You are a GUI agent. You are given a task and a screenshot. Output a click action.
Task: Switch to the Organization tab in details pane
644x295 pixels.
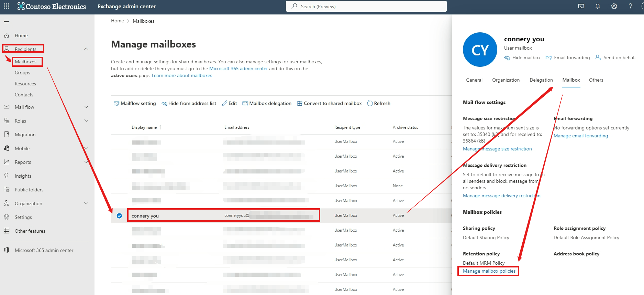tap(506, 80)
